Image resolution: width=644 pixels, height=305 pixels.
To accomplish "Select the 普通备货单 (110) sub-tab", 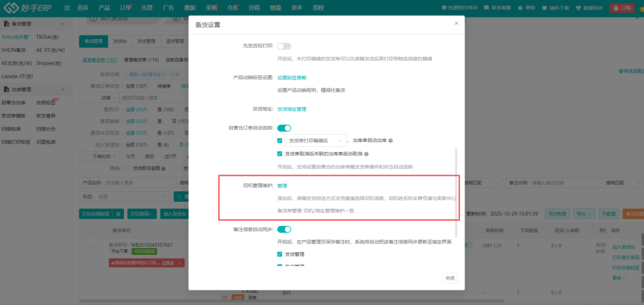I will coord(142,60).
